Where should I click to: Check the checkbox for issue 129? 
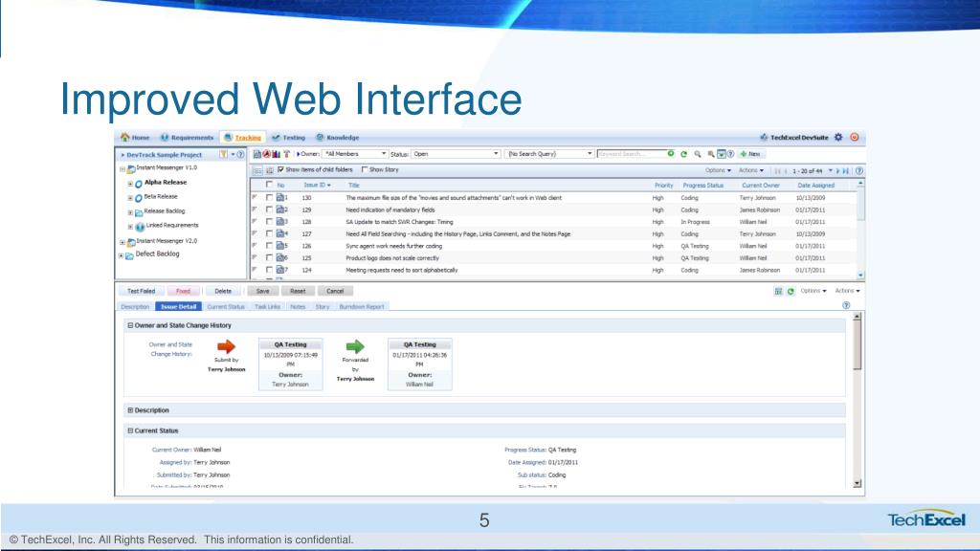pos(269,209)
